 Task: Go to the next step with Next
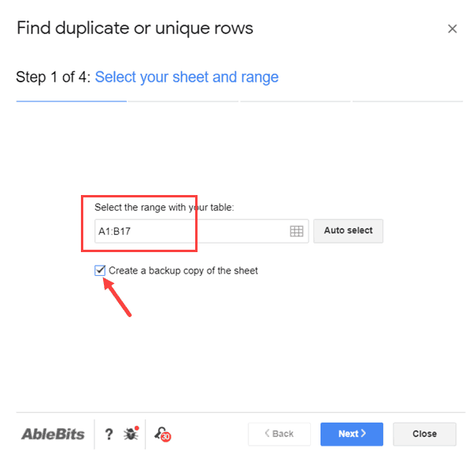(351, 434)
